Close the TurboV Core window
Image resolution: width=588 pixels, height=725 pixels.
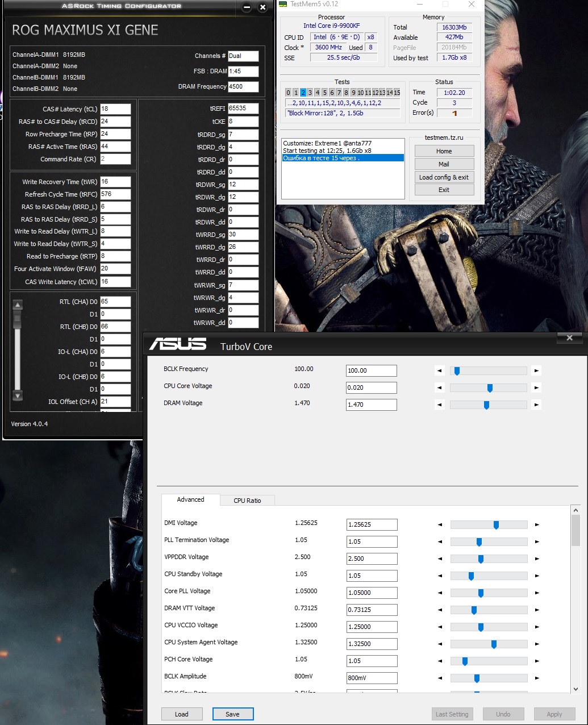pos(569,338)
